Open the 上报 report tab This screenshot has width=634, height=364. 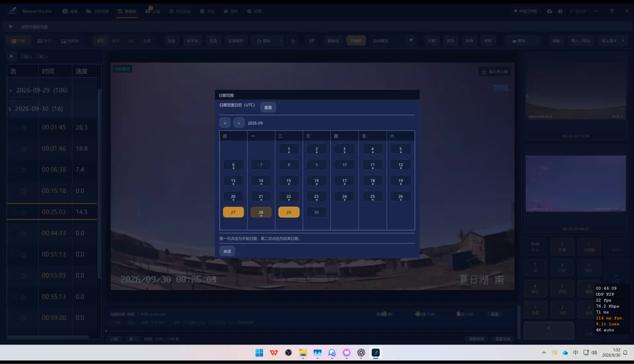point(153,11)
